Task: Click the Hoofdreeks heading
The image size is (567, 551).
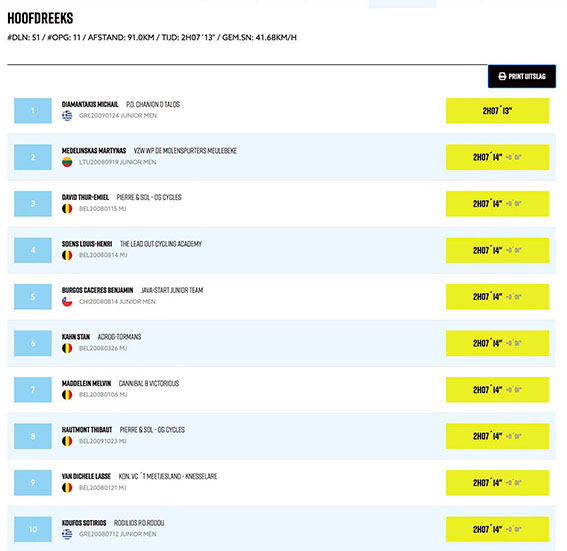Action: tap(40, 18)
